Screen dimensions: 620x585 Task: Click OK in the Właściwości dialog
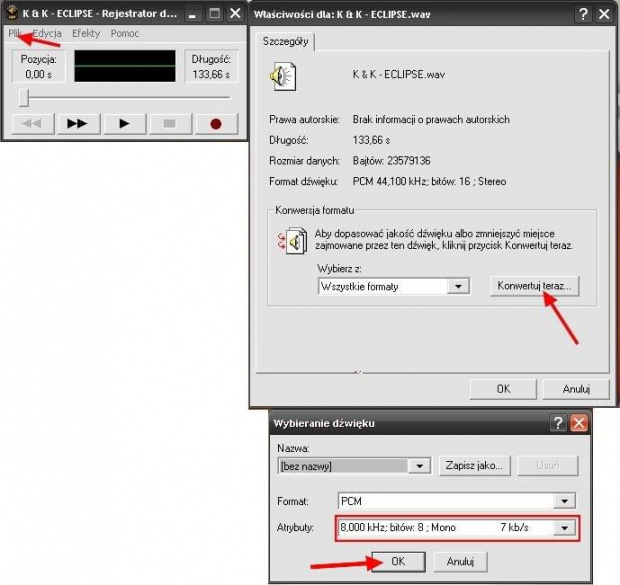[x=503, y=389]
